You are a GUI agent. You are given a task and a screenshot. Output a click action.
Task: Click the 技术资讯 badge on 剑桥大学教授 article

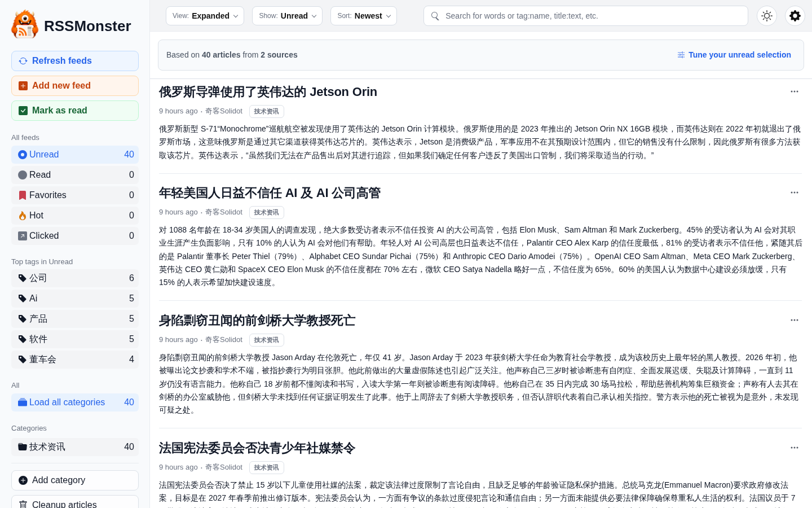point(266,340)
